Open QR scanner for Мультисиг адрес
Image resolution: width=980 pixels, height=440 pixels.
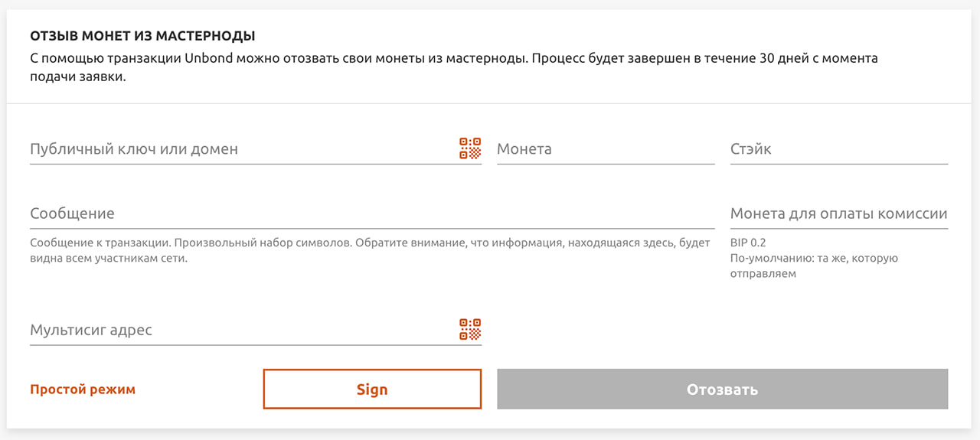click(470, 329)
